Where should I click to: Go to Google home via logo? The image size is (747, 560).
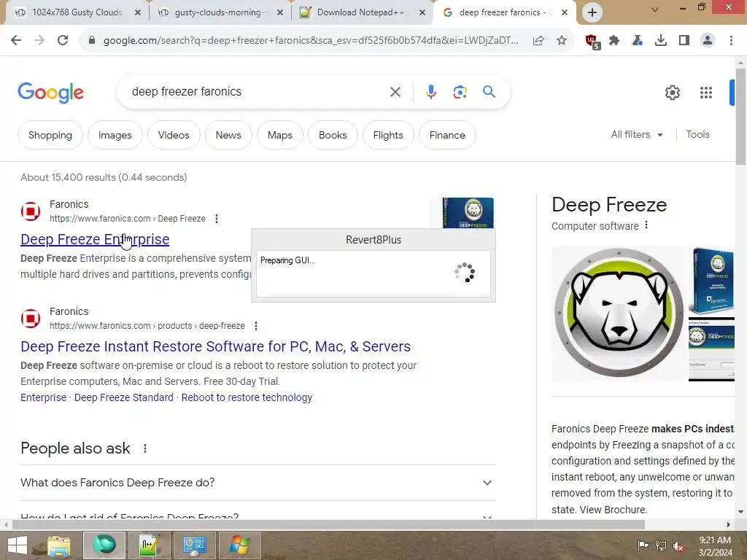point(50,93)
